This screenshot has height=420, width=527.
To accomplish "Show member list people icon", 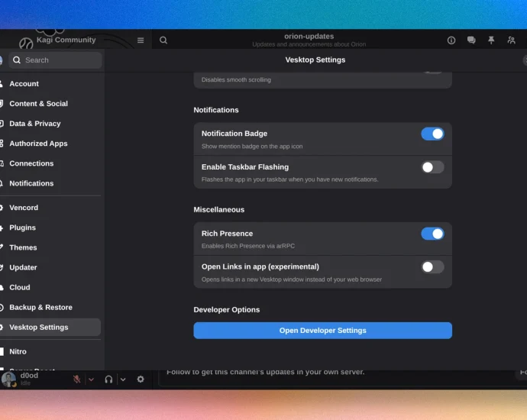I will click(511, 40).
